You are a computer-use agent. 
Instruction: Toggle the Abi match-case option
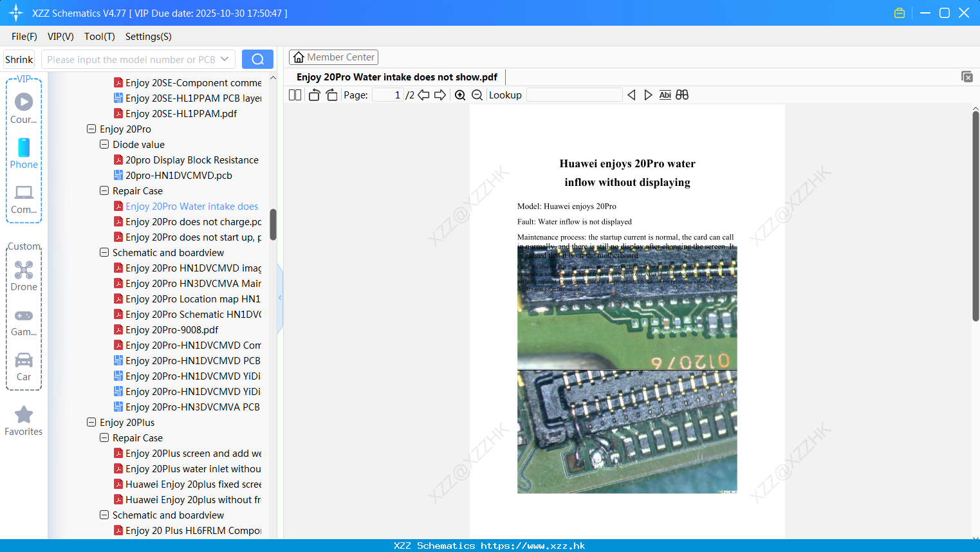pyautogui.click(x=665, y=95)
